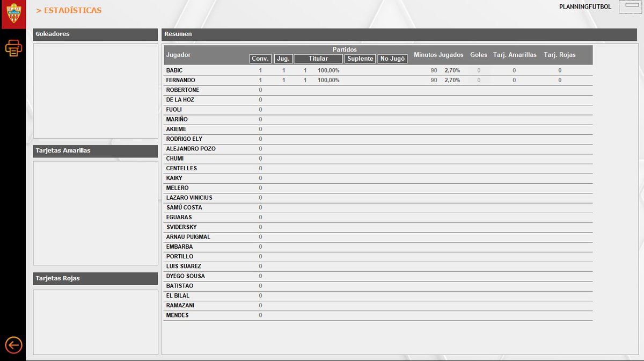Click the Jugador column header
The height and width of the screenshot is (361, 644).
tap(178, 55)
